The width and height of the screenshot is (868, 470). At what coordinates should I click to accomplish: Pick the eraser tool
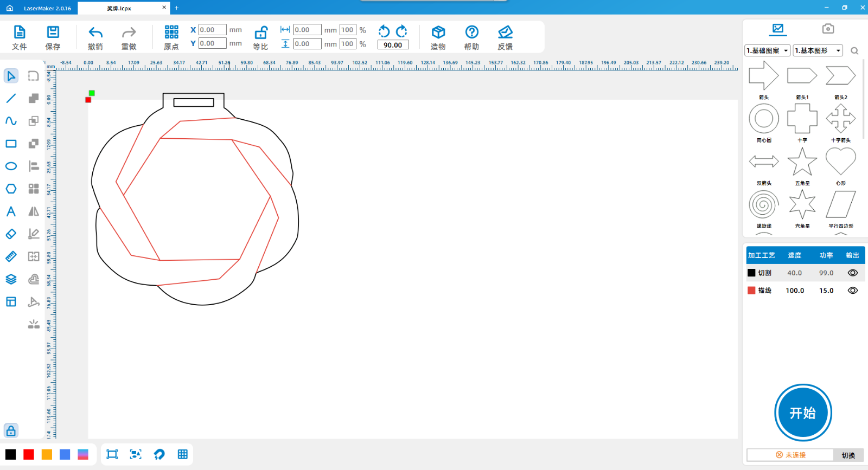coord(11,234)
